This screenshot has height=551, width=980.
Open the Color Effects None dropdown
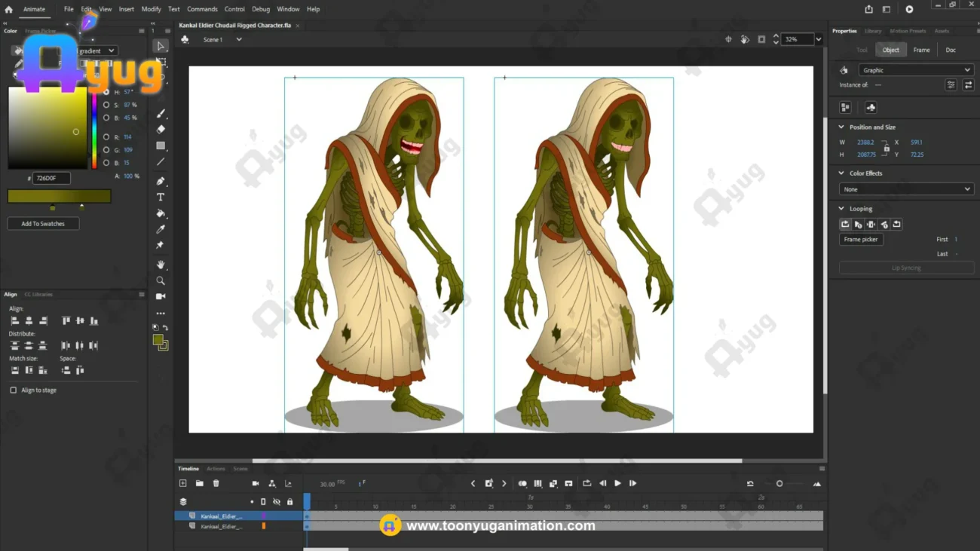click(906, 189)
